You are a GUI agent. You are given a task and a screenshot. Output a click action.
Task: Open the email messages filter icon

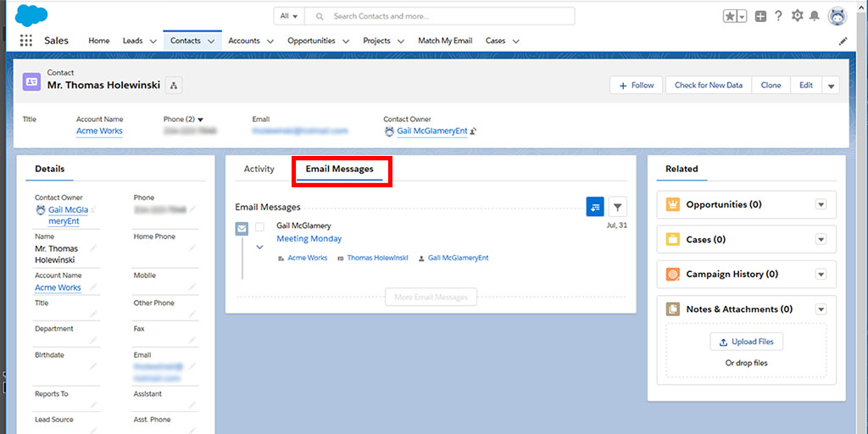click(x=618, y=207)
